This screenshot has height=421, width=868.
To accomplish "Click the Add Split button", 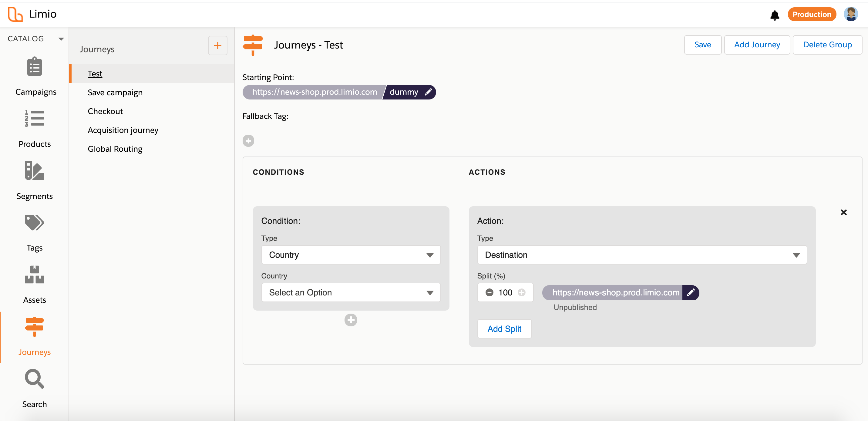I will 504,329.
